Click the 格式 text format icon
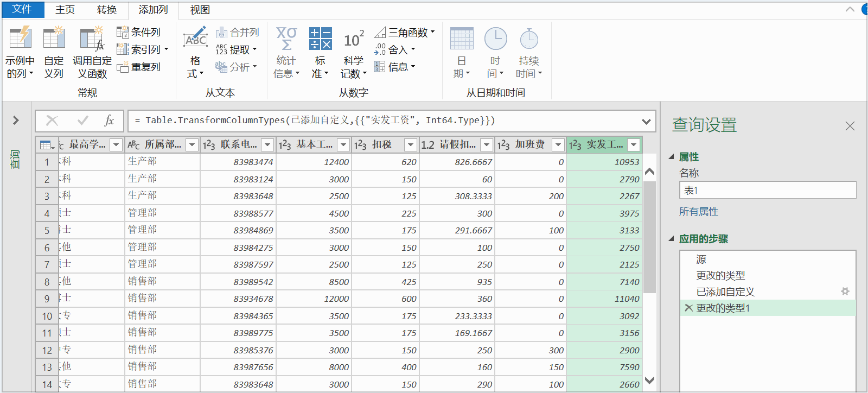The image size is (868, 393). pyautogui.click(x=195, y=38)
